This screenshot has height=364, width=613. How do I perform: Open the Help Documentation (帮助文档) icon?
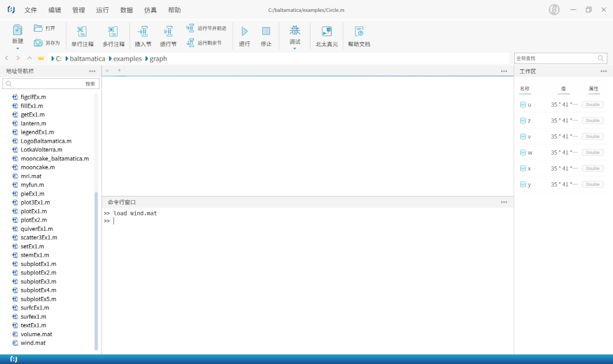click(x=359, y=32)
